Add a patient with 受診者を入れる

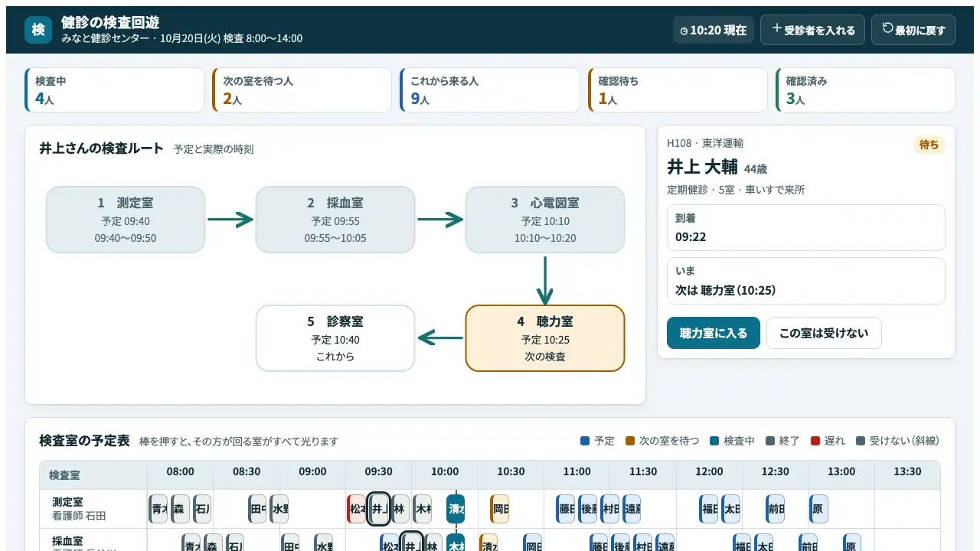[812, 30]
